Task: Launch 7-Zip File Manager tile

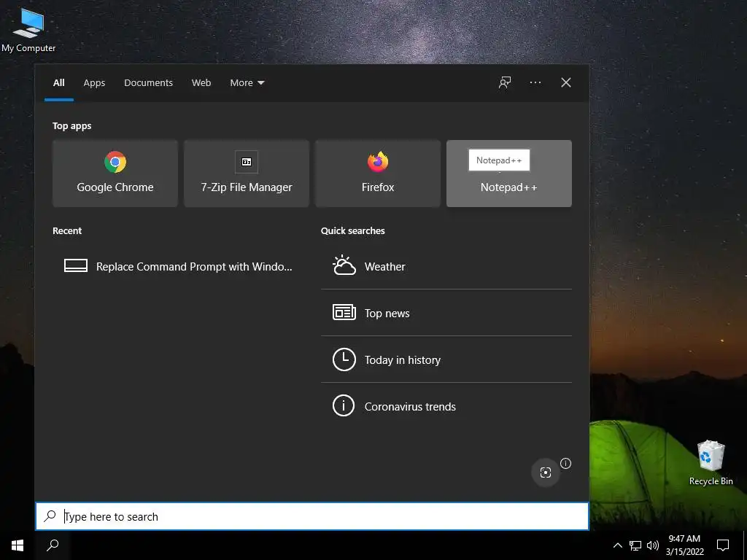Action: point(247,174)
